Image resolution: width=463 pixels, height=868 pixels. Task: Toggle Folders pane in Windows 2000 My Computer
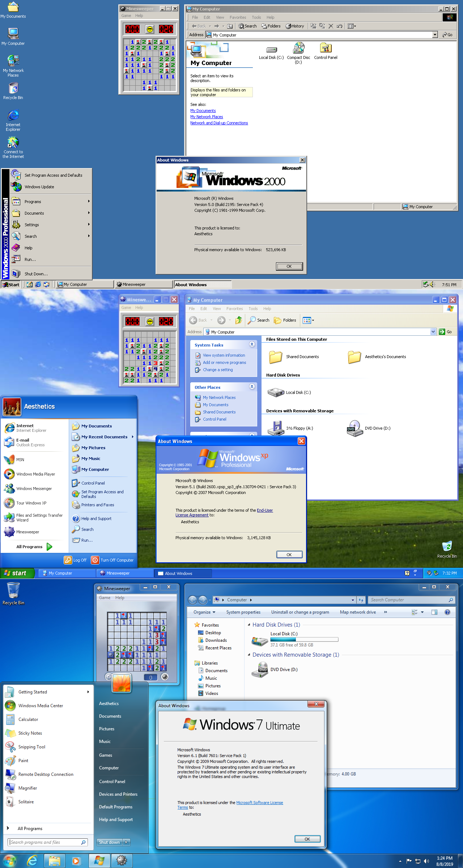[271, 26]
